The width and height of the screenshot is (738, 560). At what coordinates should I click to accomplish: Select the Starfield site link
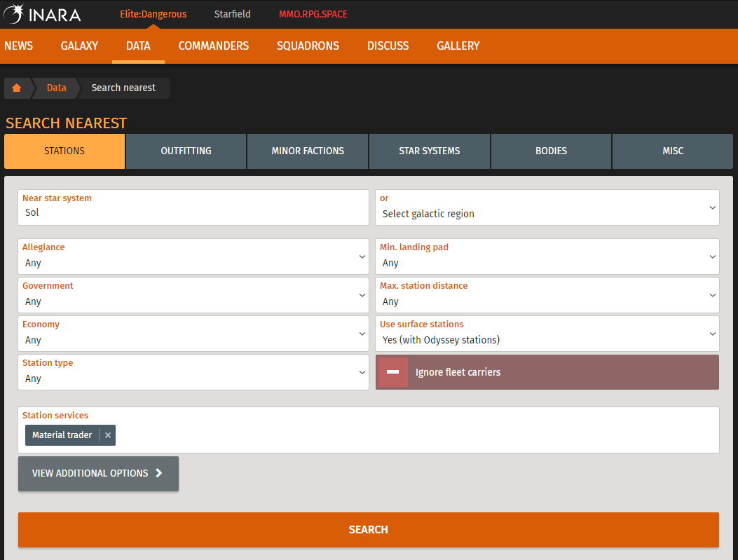233,14
